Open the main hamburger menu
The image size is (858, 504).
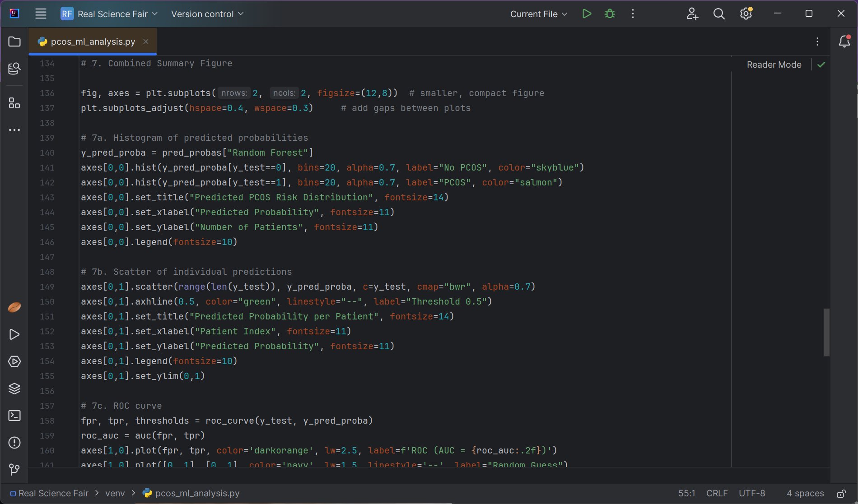click(x=41, y=14)
